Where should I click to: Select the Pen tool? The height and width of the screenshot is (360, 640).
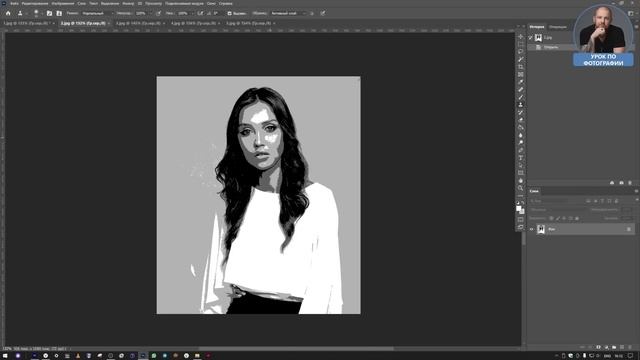click(520, 150)
